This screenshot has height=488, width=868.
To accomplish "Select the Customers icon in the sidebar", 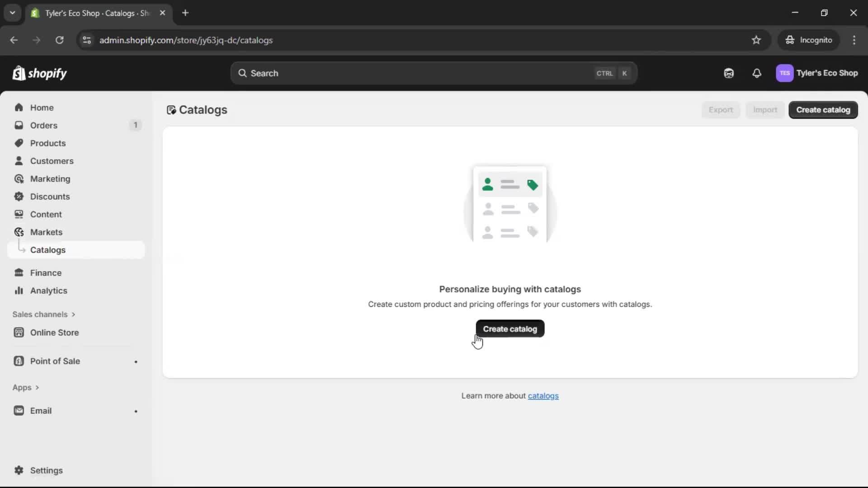I will tap(19, 160).
